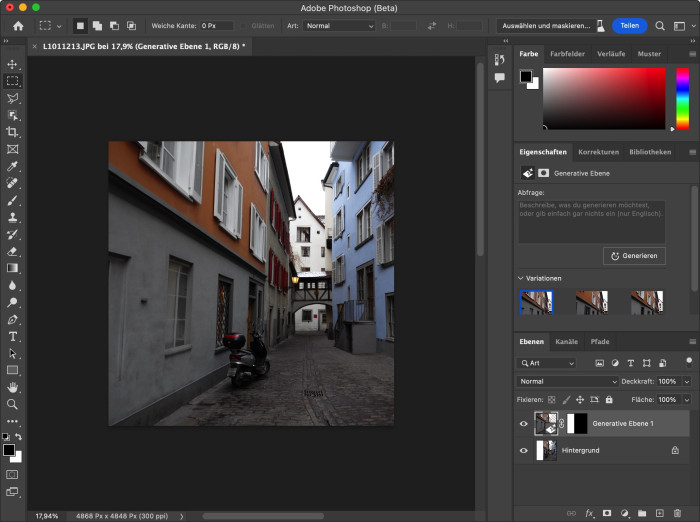Select the Spot Healing Brush tool
The image size is (700, 522).
coord(12,183)
